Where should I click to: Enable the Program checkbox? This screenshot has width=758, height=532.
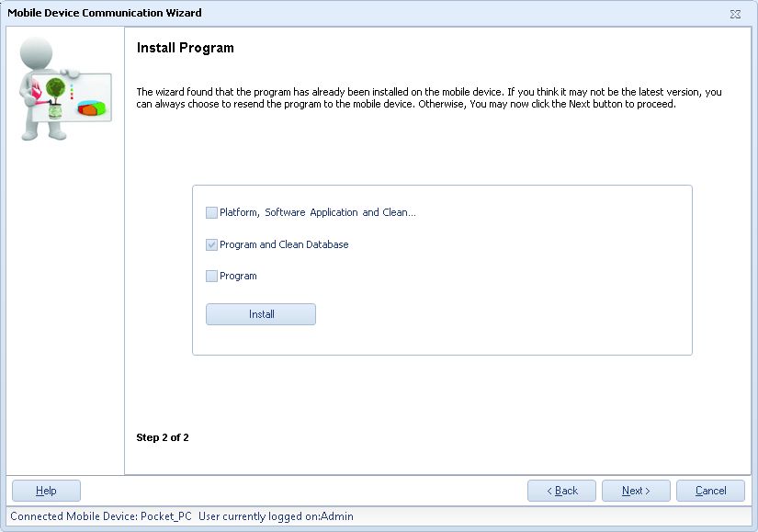click(x=211, y=276)
